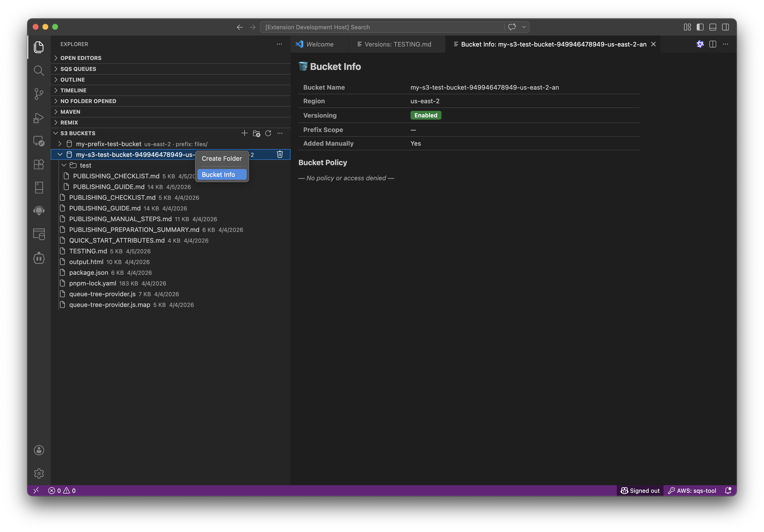764x532 pixels.
Task: Switch to Versions: TESTING.md tab
Action: [x=397, y=44]
